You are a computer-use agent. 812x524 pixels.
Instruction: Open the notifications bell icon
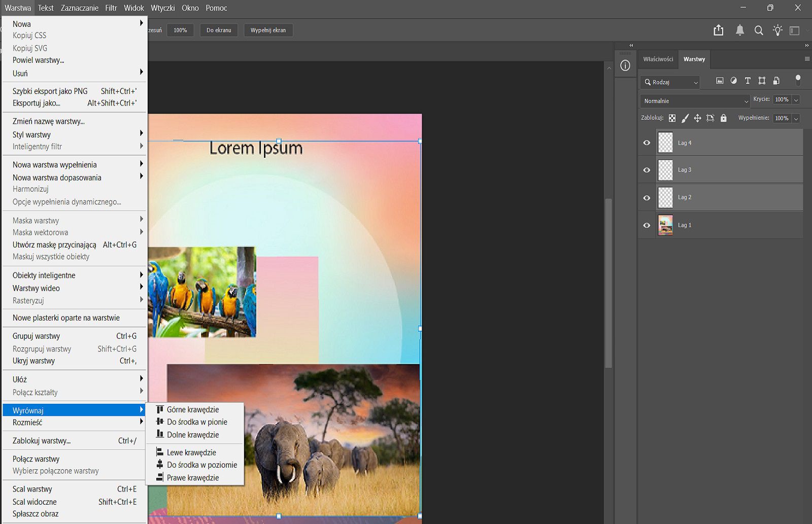[740, 30]
